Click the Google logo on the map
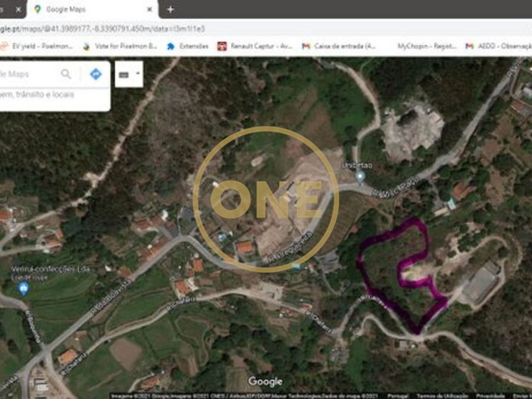 pos(265,382)
